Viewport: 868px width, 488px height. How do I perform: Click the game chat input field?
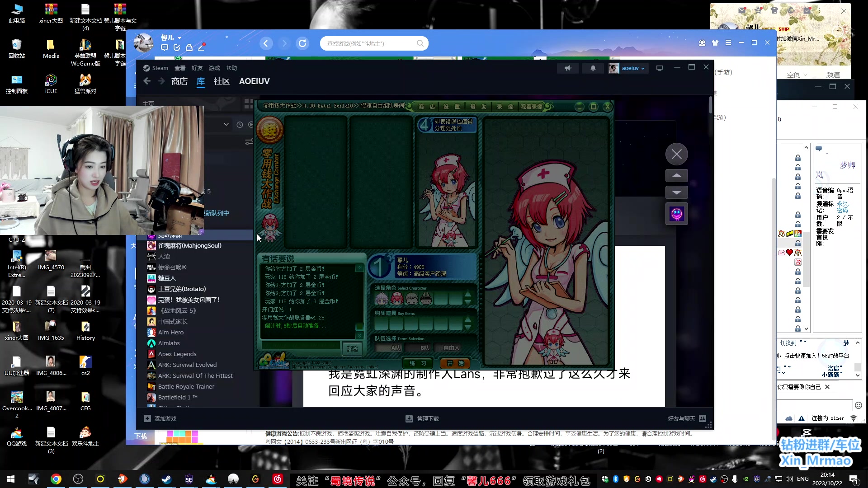click(x=301, y=346)
